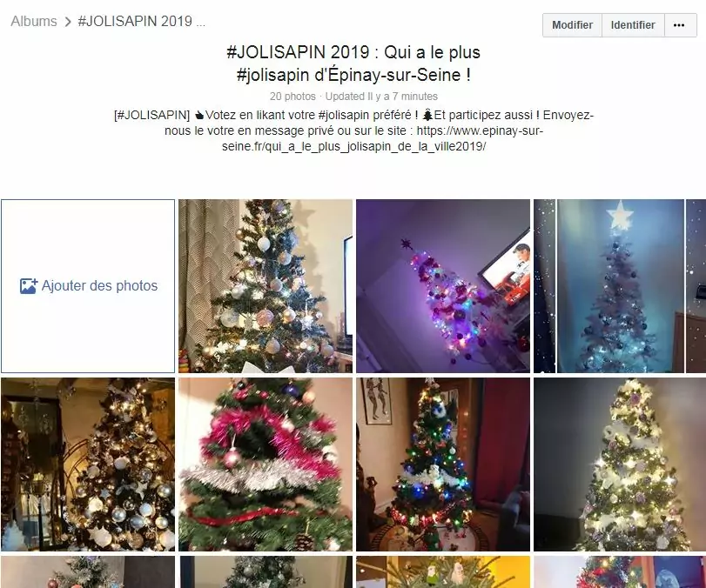
Task: Open the blue tree with star topper photo
Action: click(620, 286)
